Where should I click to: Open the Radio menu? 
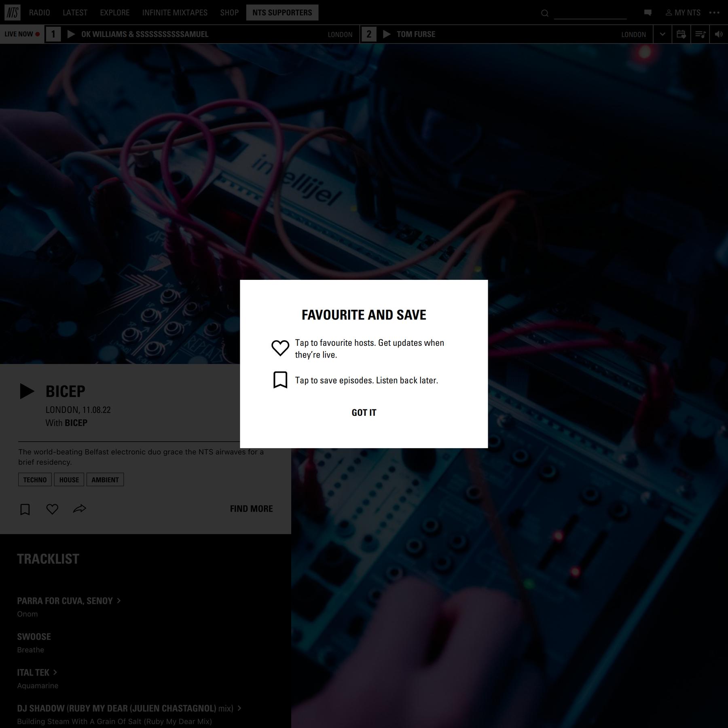point(40,13)
